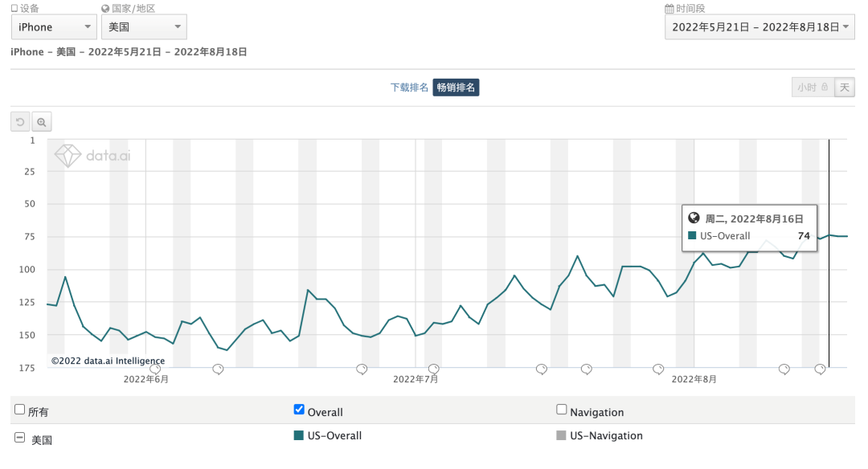Screen dimensions: 868x469
Task: Click the tooltip date 周二, 2022年8月16日
Action: pos(754,219)
